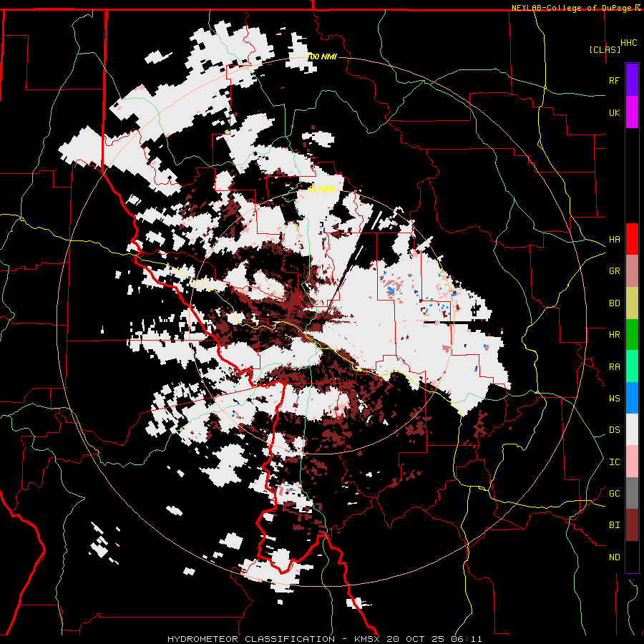Click the 50 NMI range ring label
The width and height of the screenshot is (644, 644).
(x=321, y=189)
